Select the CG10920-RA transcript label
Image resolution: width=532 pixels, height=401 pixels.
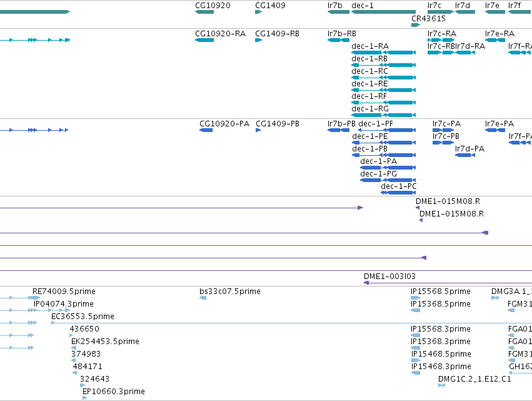[x=220, y=34]
